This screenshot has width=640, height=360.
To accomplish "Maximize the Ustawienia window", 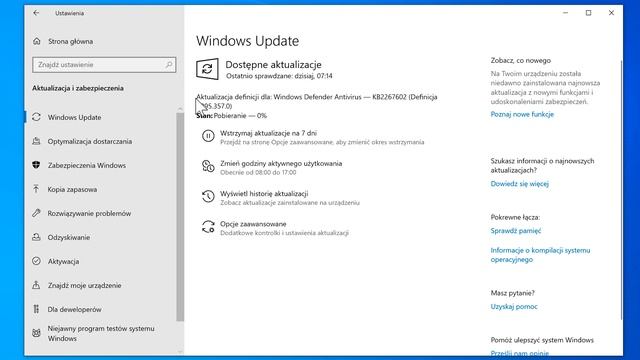I will pyautogui.click(x=588, y=13).
